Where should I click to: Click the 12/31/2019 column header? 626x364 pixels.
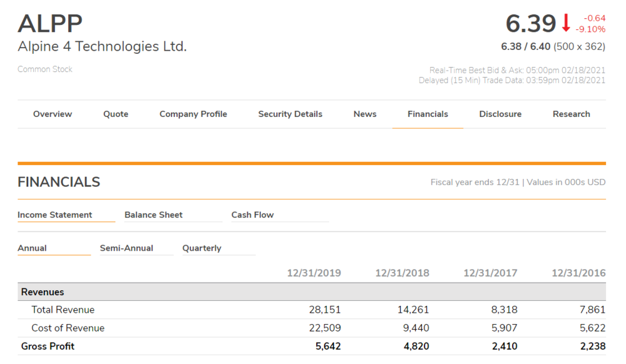(x=314, y=273)
